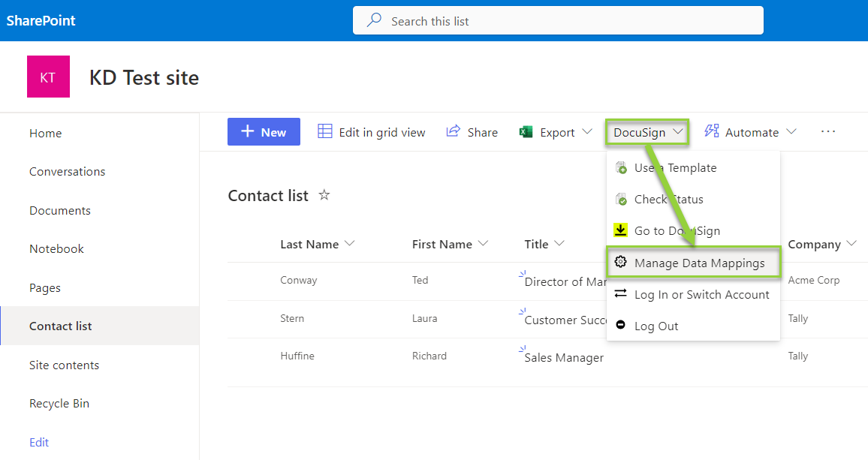Screen dimensions: 868x460
Task: Click the Go to DocuSign download icon
Action: [x=621, y=230]
